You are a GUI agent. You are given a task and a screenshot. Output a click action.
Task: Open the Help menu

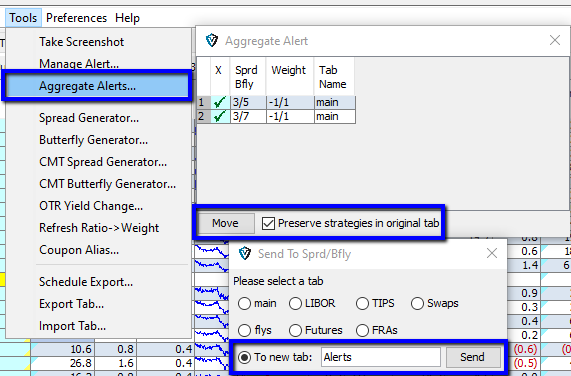127,17
